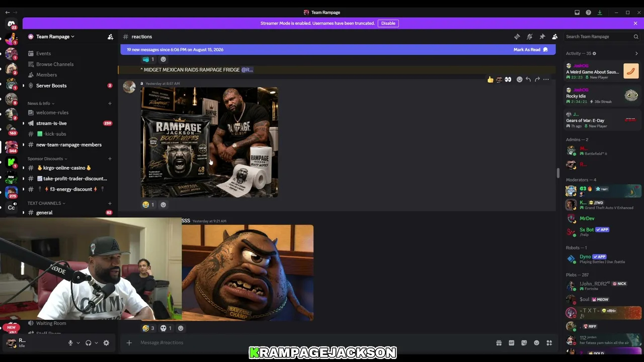Open the green K server icon
The width and height of the screenshot is (644, 362).
[11, 162]
